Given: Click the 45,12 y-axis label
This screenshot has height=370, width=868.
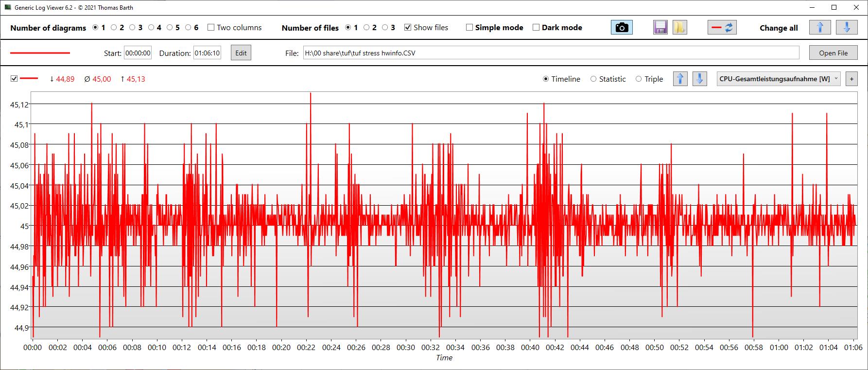Looking at the screenshot, I should [x=19, y=105].
